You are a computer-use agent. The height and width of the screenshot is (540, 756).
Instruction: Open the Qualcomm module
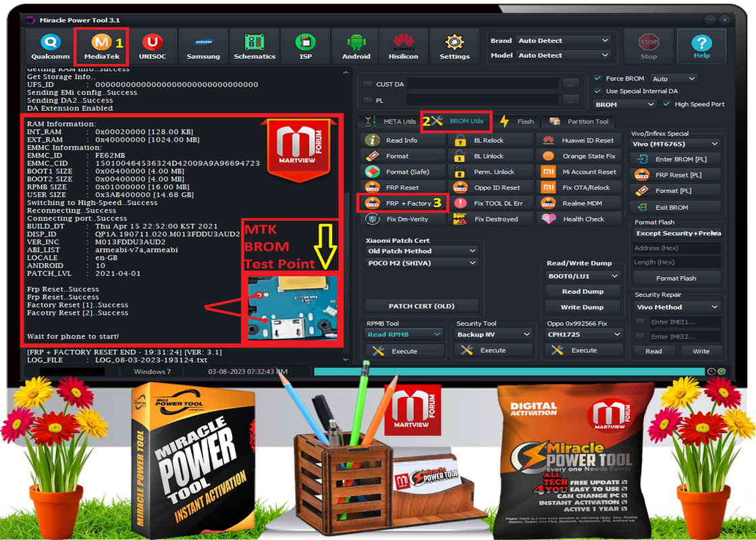point(50,47)
